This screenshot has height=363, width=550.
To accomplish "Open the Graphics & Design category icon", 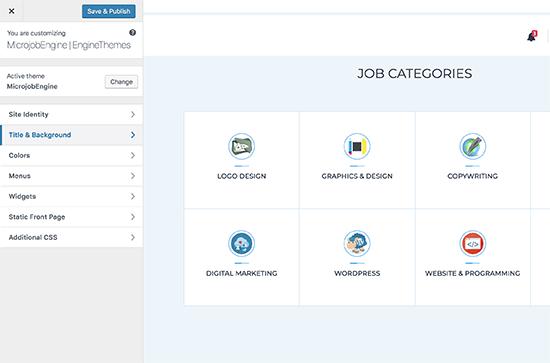I will click(x=357, y=146).
